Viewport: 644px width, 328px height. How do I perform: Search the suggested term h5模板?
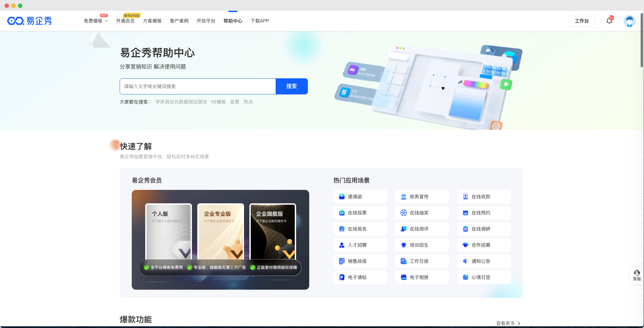[x=218, y=102]
